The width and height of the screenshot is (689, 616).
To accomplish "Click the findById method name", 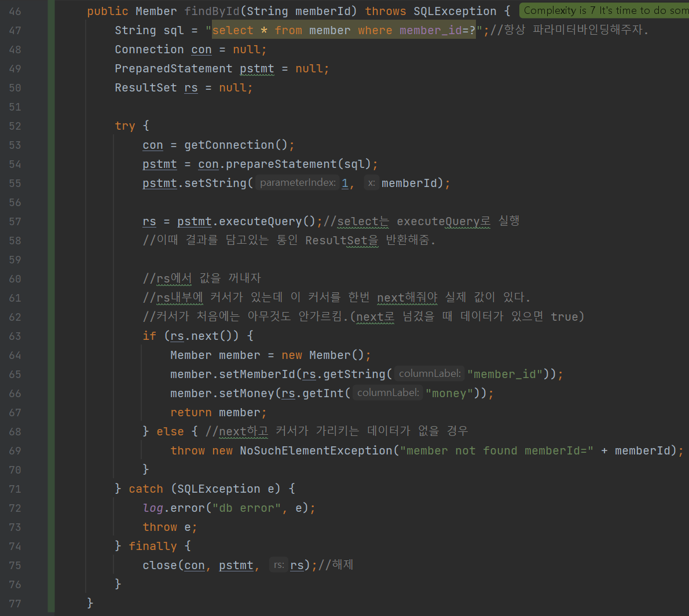I will tap(212, 11).
